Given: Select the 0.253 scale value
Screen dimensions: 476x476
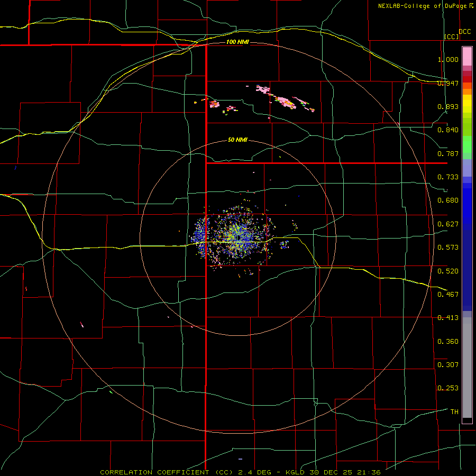Looking at the screenshot, I should 448,388.
